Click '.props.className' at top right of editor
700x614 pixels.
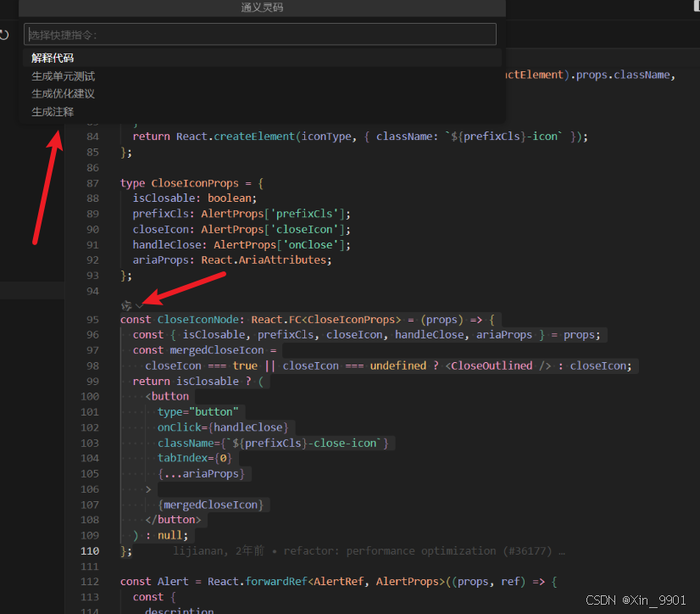620,75
